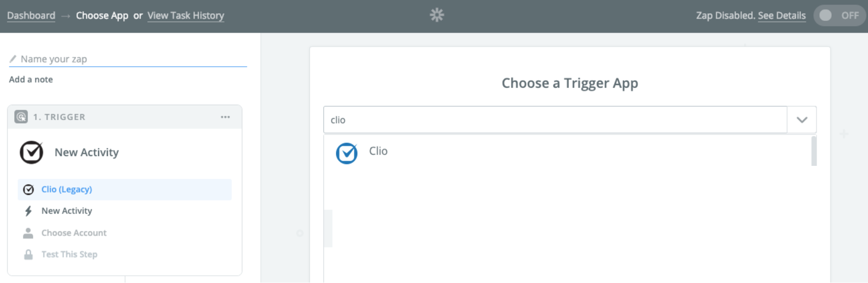Toggle the zap ON/OFF switch
Image resolution: width=868 pixels, height=283 pixels.
(839, 15)
